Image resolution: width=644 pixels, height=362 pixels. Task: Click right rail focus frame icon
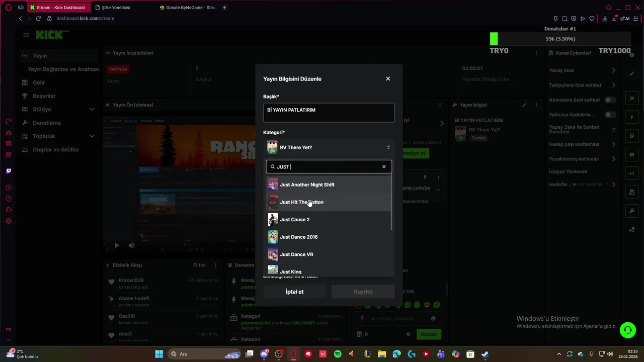click(x=632, y=98)
